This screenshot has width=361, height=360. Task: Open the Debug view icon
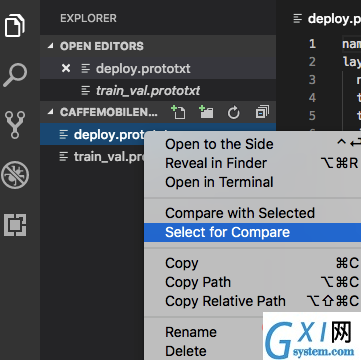(x=15, y=175)
